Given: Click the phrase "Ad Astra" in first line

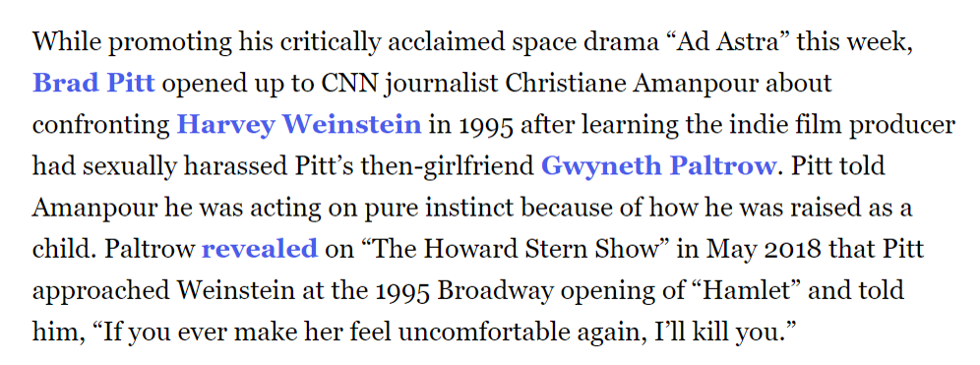Looking at the screenshot, I should 735,42.
